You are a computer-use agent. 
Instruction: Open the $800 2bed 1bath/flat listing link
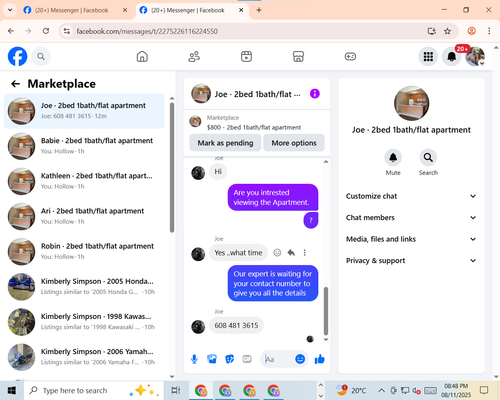(254, 127)
